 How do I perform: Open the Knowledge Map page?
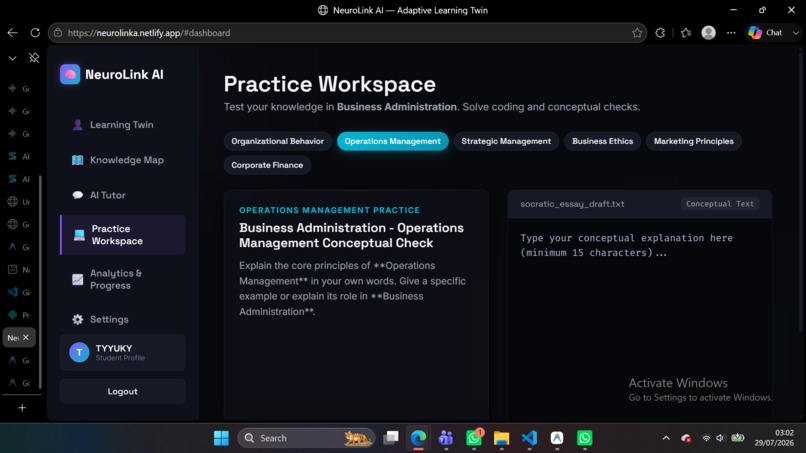(x=122, y=160)
